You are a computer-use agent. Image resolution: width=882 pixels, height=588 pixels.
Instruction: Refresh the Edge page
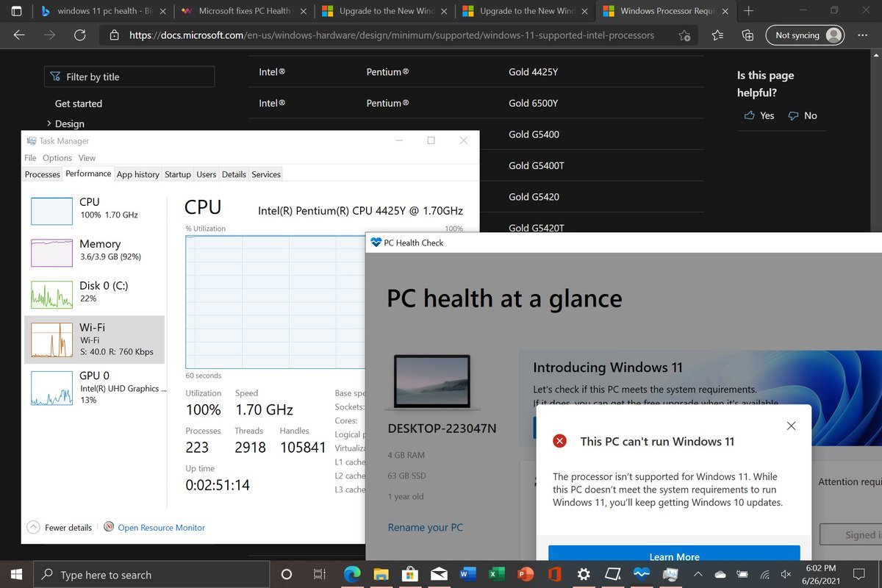click(x=80, y=35)
